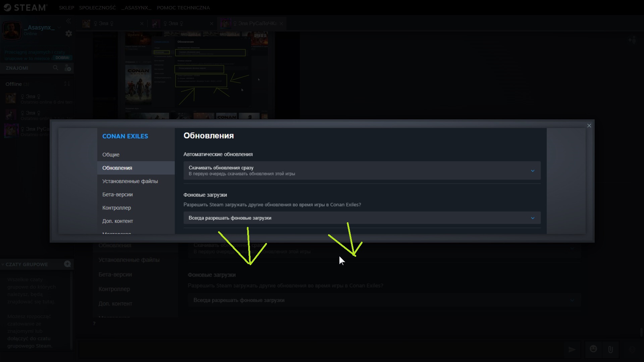Viewport: 644px width, 362px height.
Task: Collapse the Offline friends group
Action: pyautogui.click(x=13, y=84)
